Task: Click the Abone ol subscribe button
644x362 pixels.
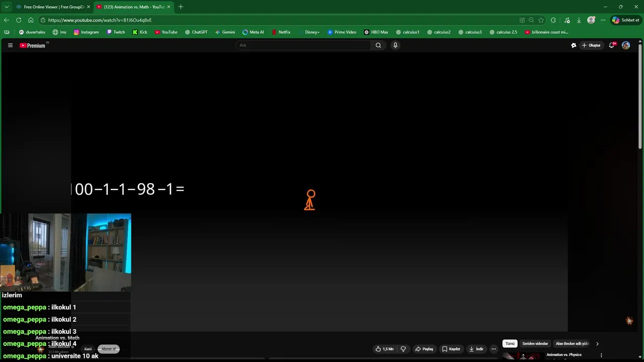Action: (x=109, y=349)
